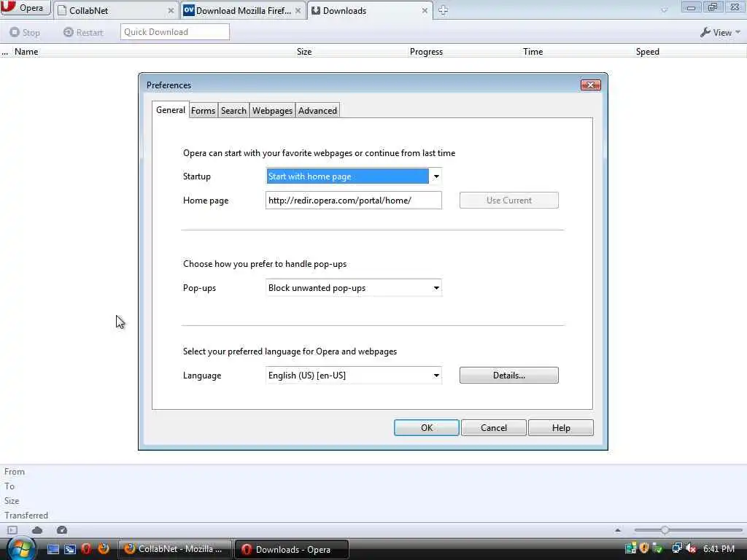Select the Downloads browser tab

(x=370, y=10)
